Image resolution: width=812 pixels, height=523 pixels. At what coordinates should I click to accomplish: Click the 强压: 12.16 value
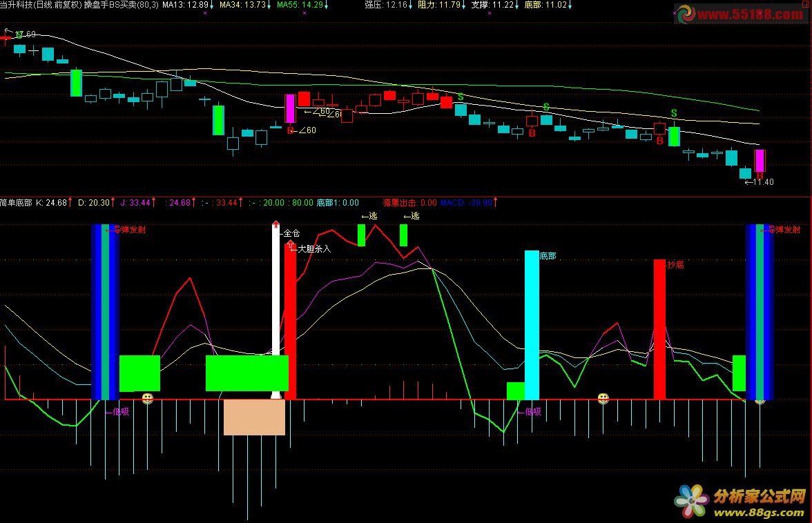pyautogui.click(x=386, y=5)
